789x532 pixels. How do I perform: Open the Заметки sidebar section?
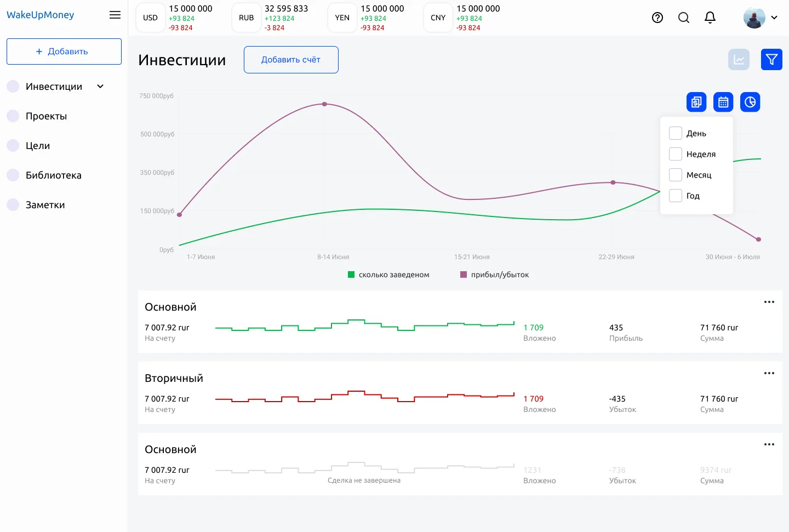tap(45, 205)
